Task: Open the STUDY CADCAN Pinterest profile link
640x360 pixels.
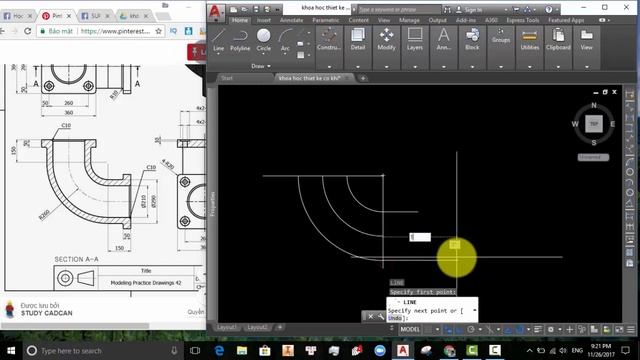Action: click(x=47, y=313)
